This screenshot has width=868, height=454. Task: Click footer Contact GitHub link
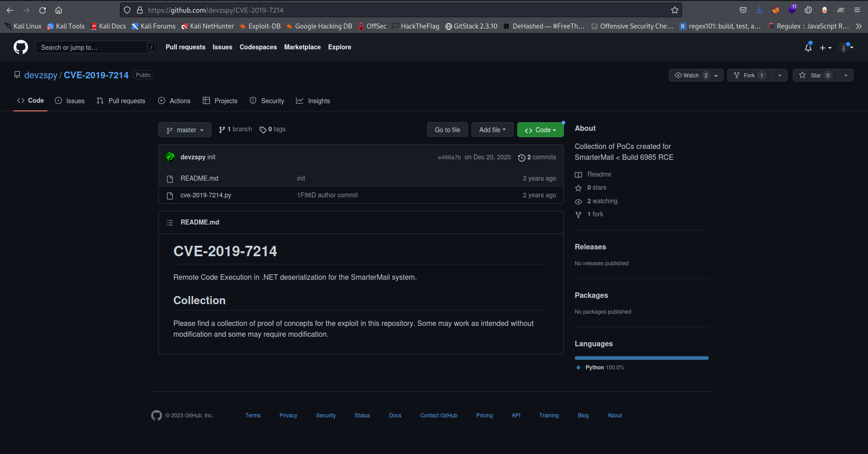pos(439,416)
